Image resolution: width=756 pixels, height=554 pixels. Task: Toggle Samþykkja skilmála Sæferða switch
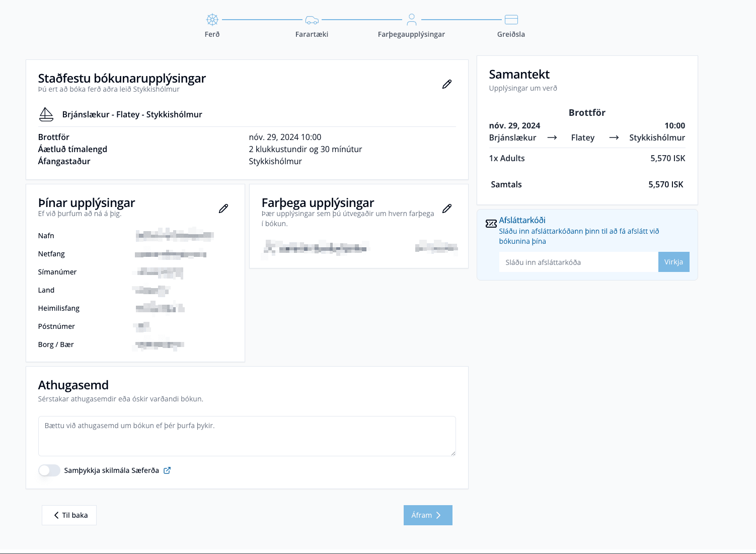pyautogui.click(x=49, y=470)
